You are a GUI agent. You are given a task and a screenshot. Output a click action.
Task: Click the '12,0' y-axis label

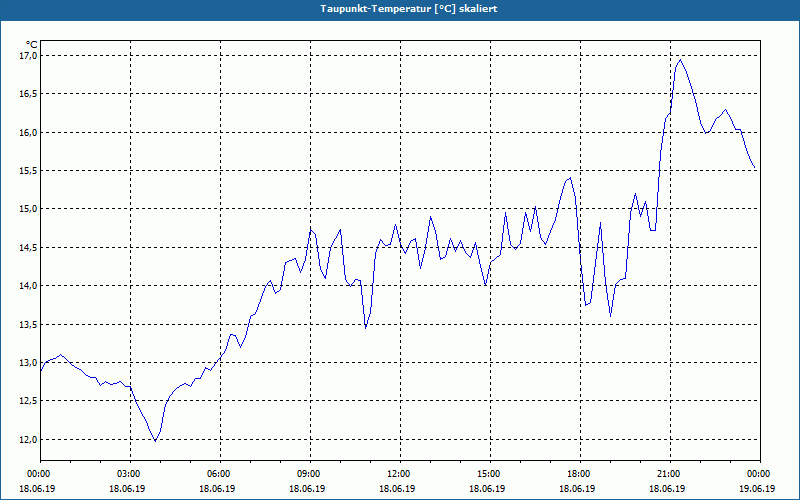tap(28, 440)
